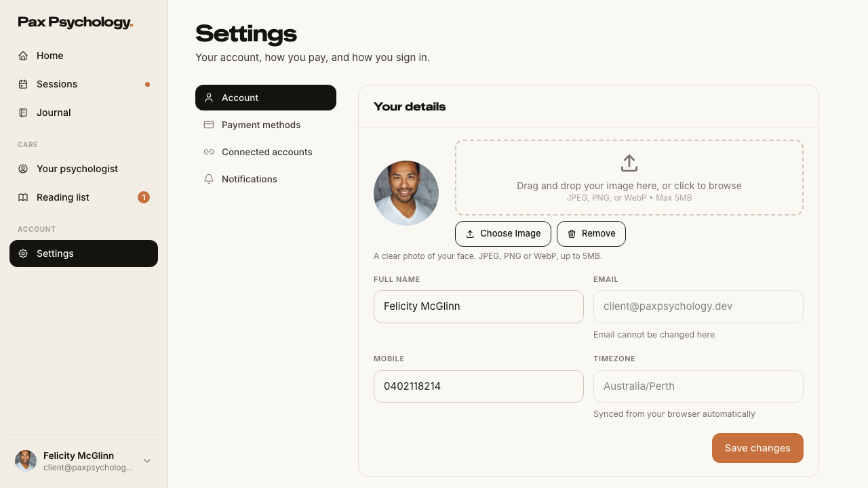Click the profile photo thumbnail
This screenshot has height=488, width=868.
406,193
